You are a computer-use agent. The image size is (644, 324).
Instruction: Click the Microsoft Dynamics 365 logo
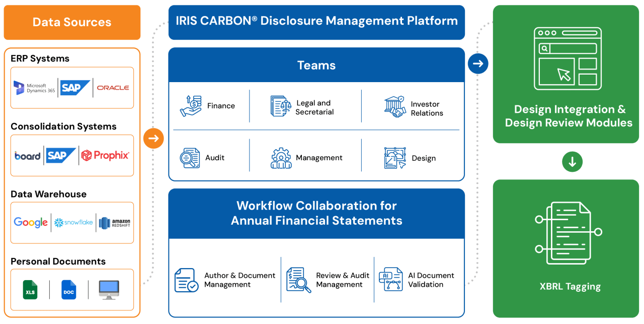point(34,88)
